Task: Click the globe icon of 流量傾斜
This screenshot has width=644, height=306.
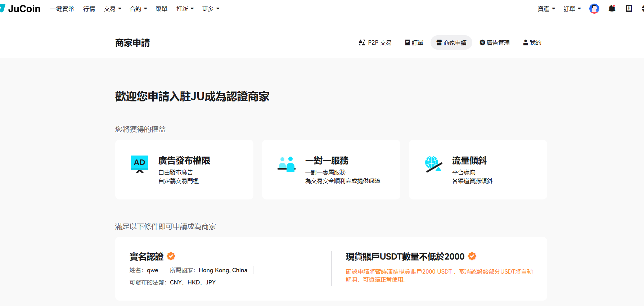Action: tap(433, 164)
